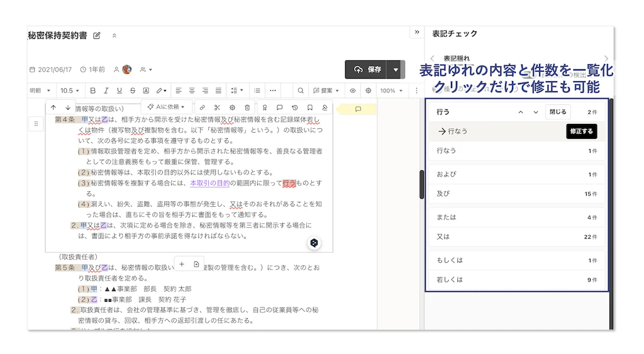The image size is (644, 354).
Task: Click the bookmark icon in clause toolbar
Action: click(309, 108)
